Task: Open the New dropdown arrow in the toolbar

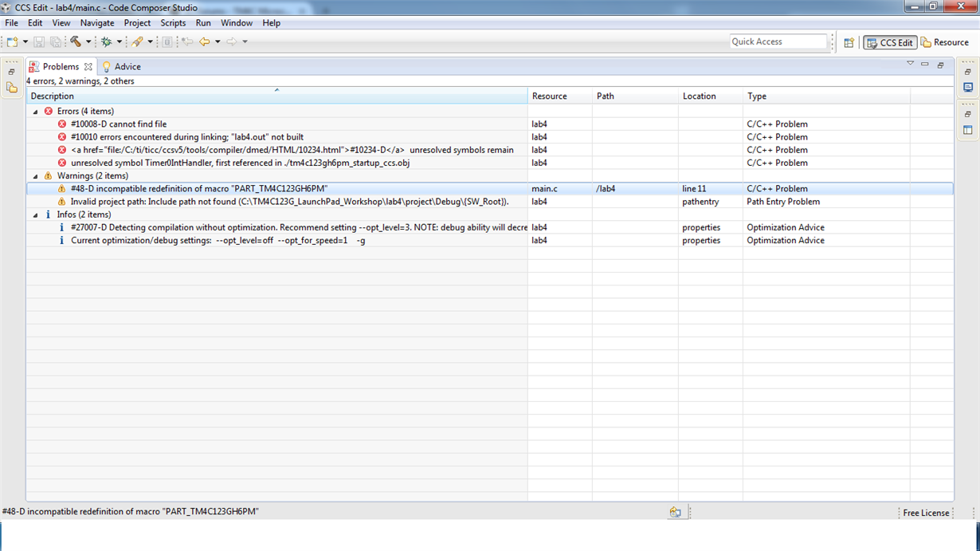Action: tap(25, 41)
